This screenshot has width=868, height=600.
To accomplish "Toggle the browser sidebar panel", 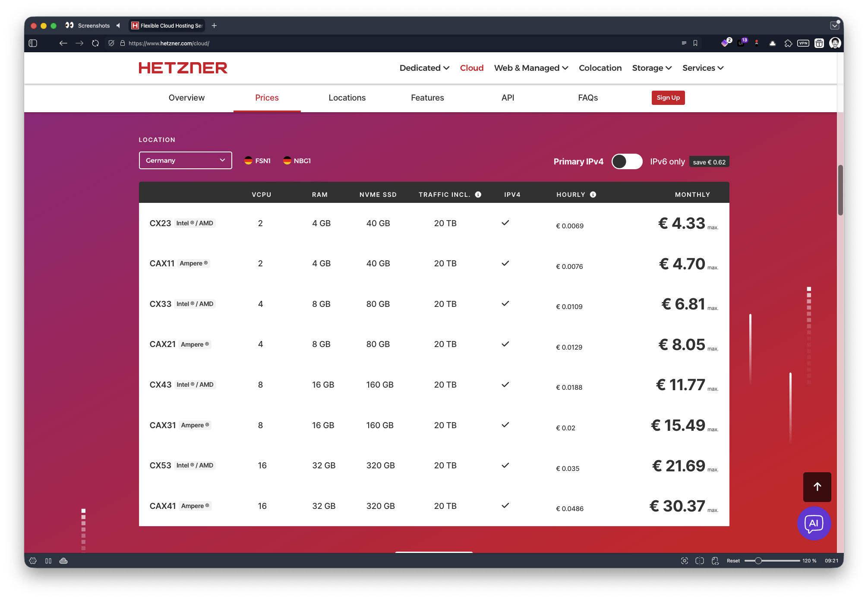I will (x=33, y=43).
